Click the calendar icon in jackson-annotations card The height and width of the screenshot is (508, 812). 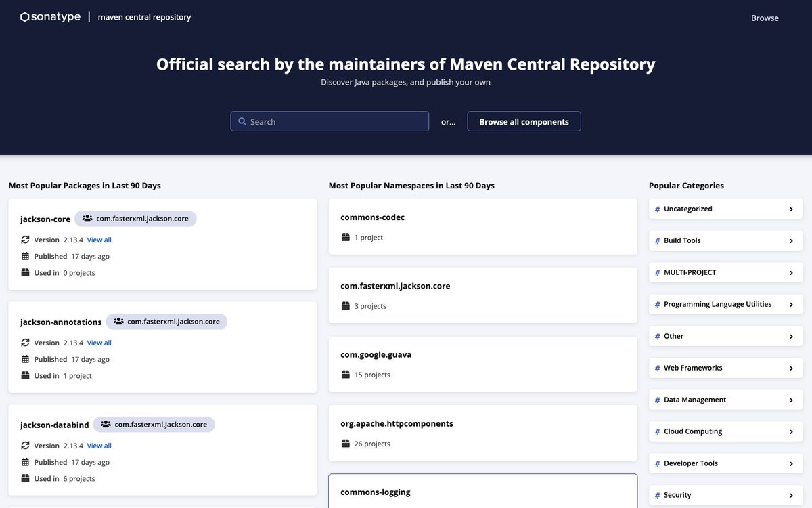(x=25, y=359)
